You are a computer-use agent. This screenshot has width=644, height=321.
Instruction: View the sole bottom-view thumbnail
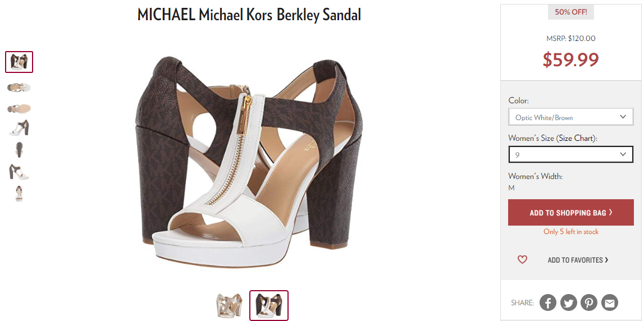click(19, 108)
